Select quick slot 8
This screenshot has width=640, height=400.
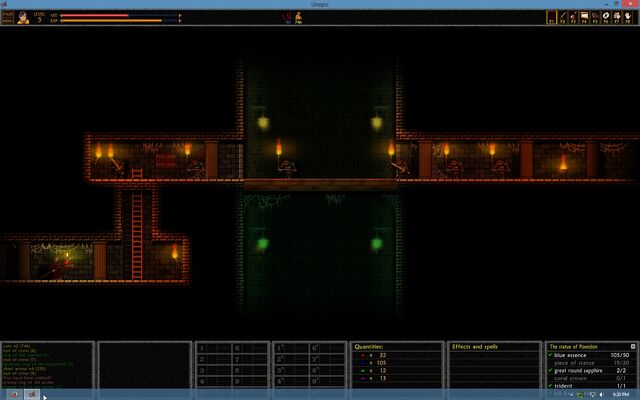pos(250,371)
